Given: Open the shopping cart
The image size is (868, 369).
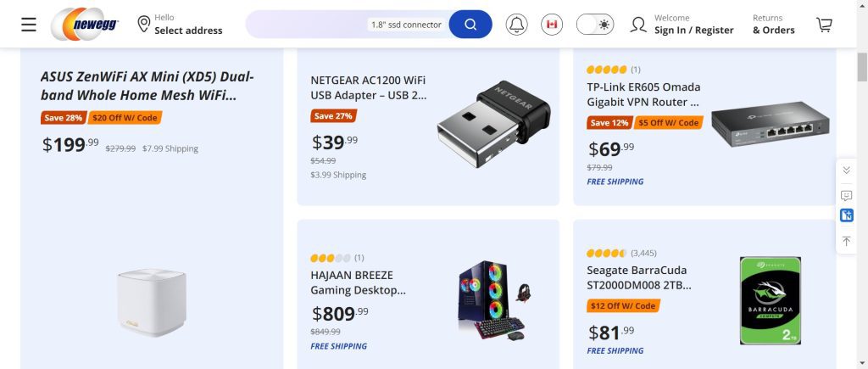Looking at the screenshot, I should coord(824,24).
